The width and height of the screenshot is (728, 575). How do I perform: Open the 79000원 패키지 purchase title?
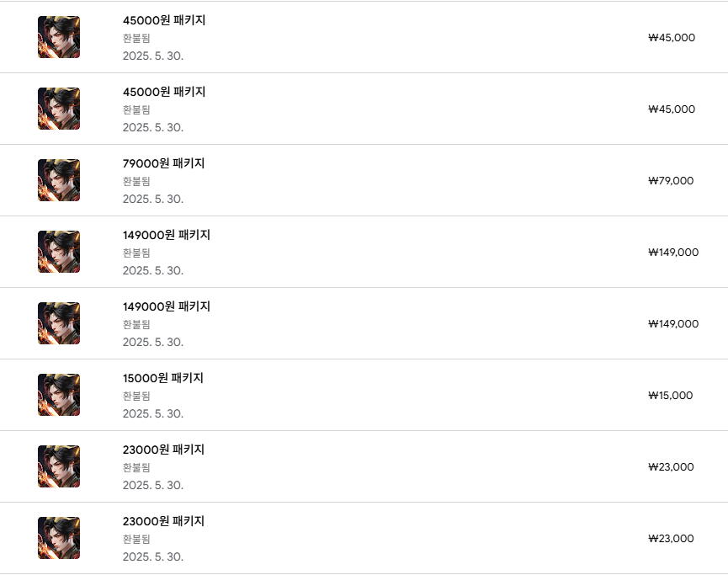(163, 163)
